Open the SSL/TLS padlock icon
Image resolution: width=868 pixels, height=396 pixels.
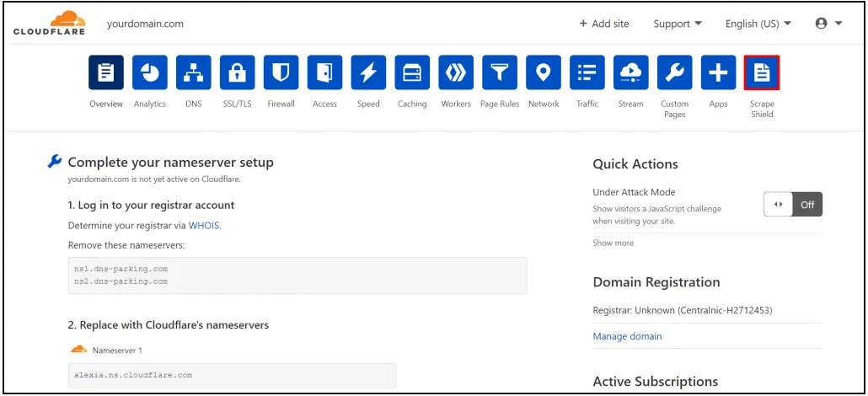[237, 72]
